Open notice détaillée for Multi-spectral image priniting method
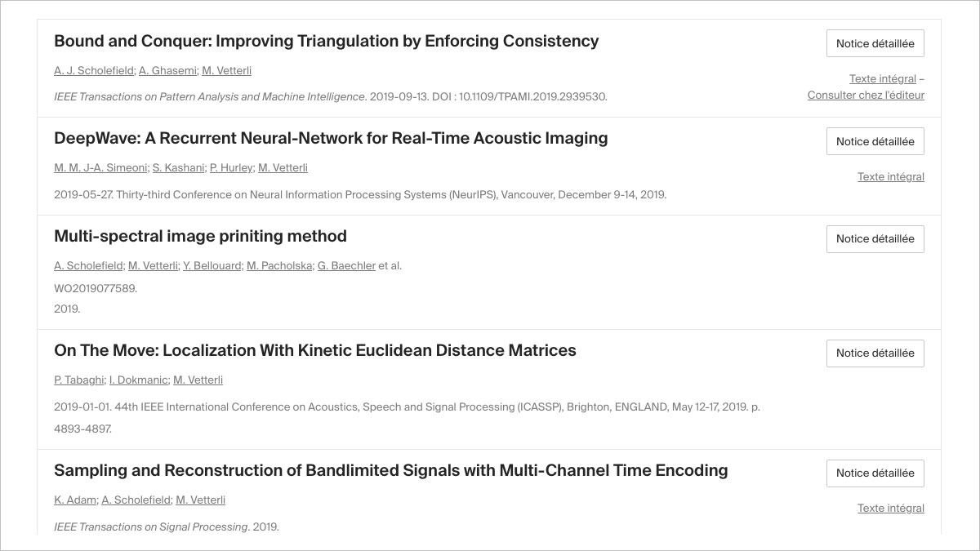 click(875, 238)
